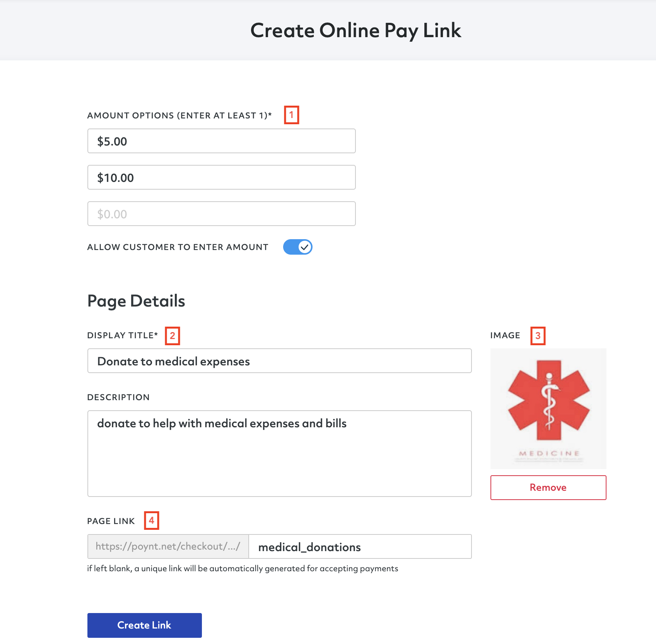This screenshot has height=644, width=656.
Task: Select the $10.00 amount option field
Action: click(x=221, y=177)
